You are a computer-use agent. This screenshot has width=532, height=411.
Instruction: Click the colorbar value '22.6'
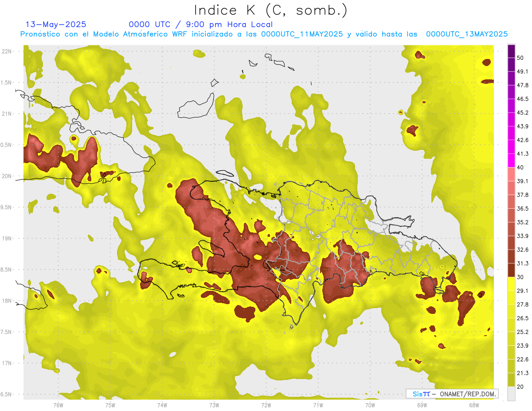522,360
